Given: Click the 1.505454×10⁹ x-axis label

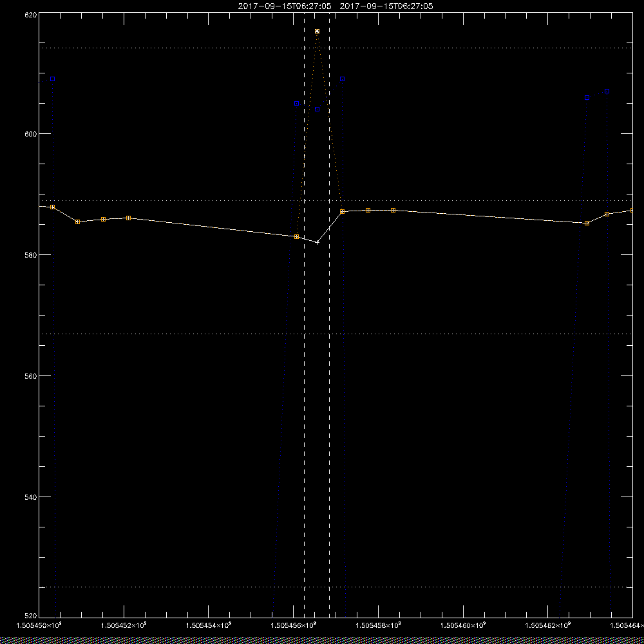Looking at the screenshot, I should point(209,625).
